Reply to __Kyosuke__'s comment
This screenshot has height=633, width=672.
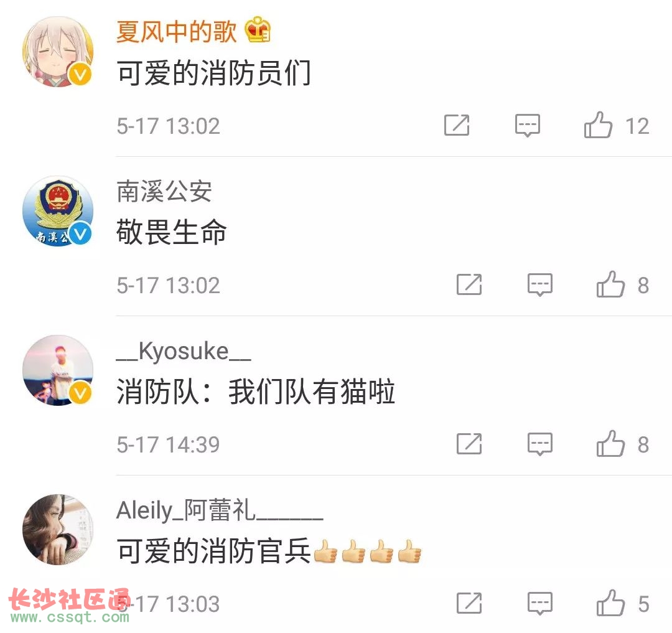pos(540,444)
